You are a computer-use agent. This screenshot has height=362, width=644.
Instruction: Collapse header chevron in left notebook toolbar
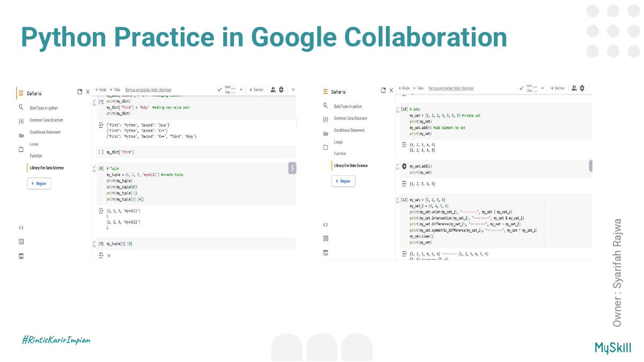click(293, 90)
